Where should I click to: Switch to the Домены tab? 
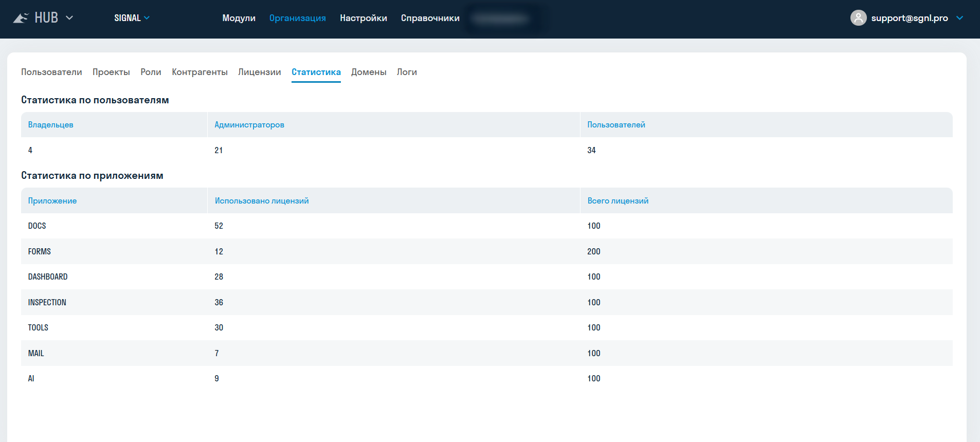[369, 72]
